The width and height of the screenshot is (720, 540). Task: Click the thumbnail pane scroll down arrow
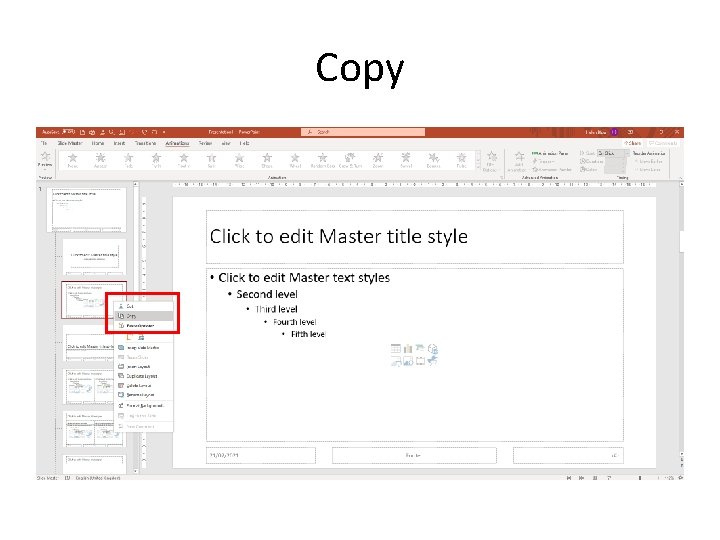(x=135, y=471)
